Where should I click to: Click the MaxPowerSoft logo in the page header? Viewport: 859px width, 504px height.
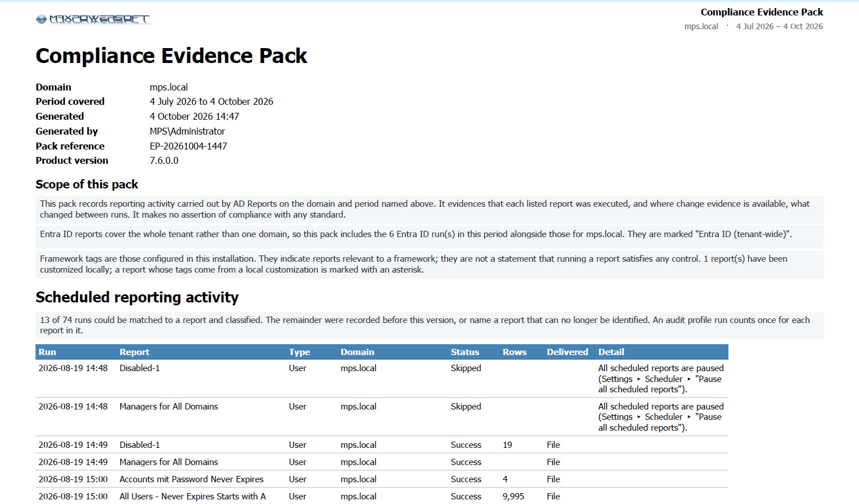tap(93, 19)
